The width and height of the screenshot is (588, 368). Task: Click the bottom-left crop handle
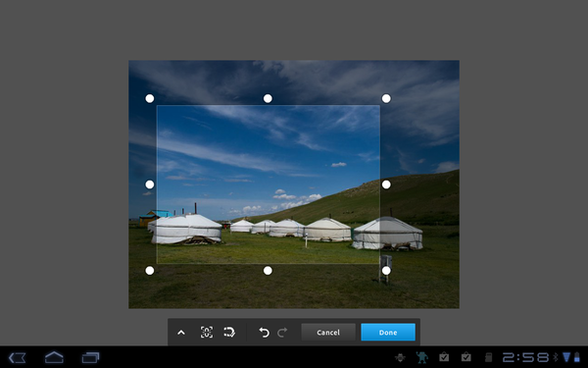[150, 271]
